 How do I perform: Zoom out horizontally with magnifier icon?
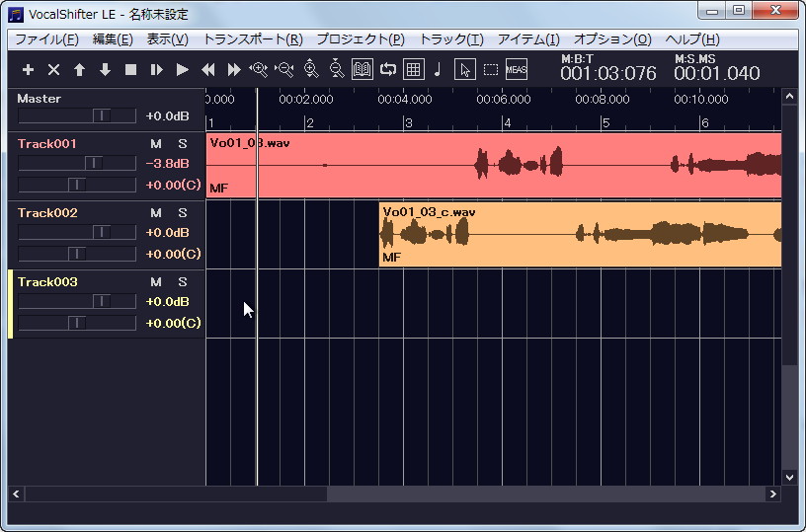pos(284,69)
